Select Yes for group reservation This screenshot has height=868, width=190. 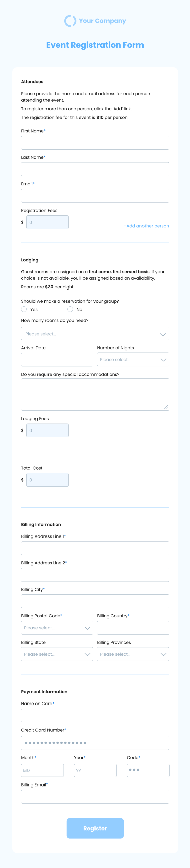pyautogui.click(x=24, y=309)
